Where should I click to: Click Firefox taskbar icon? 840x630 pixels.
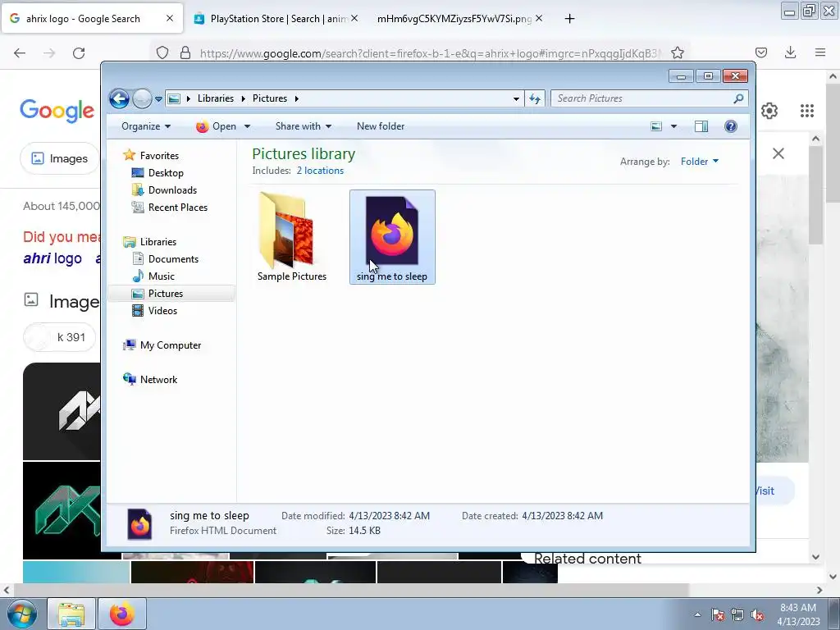[122, 614]
